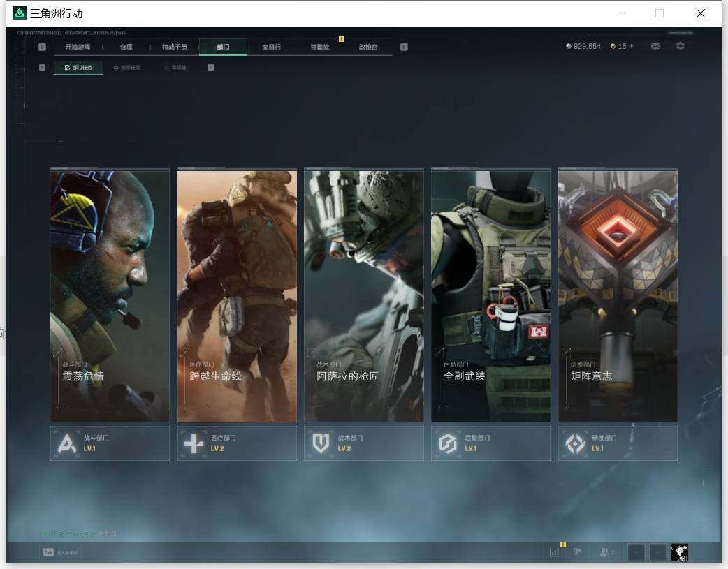Open the 矩阵意志 mission card

coord(618,295)
